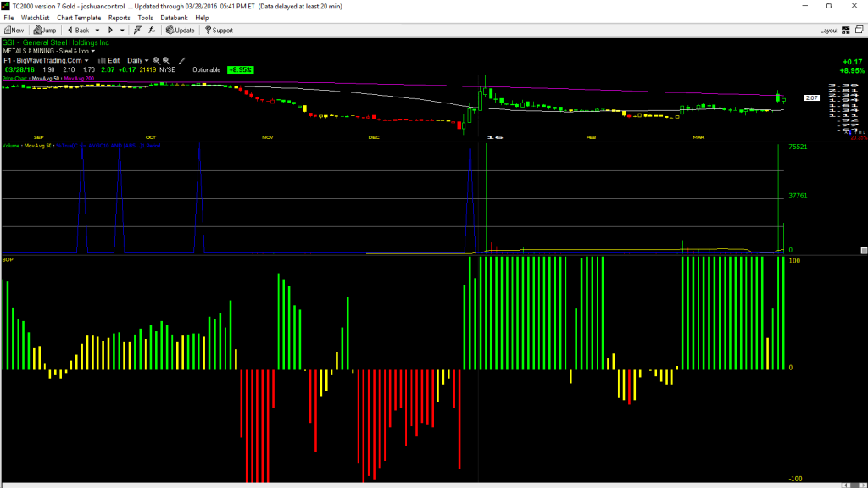Open the fx formula icon

pos(152,30)
